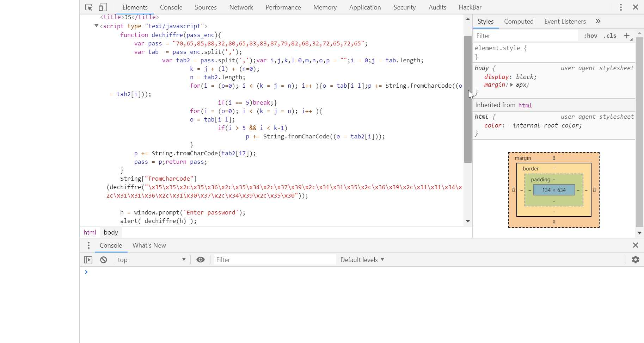
Task: Toggle the live expression eye icon
Action: point(201,260)
